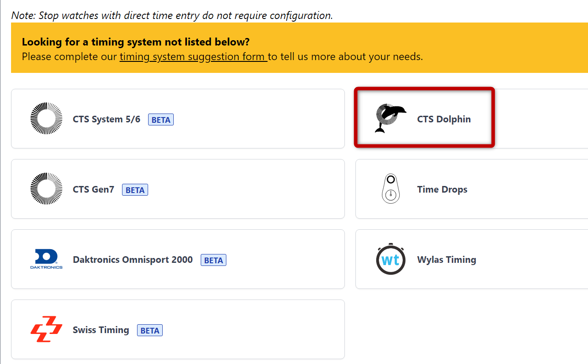Click the Time Drops stopwatch icon
This screenshot has height=364, width=588.
click(390, 189)
